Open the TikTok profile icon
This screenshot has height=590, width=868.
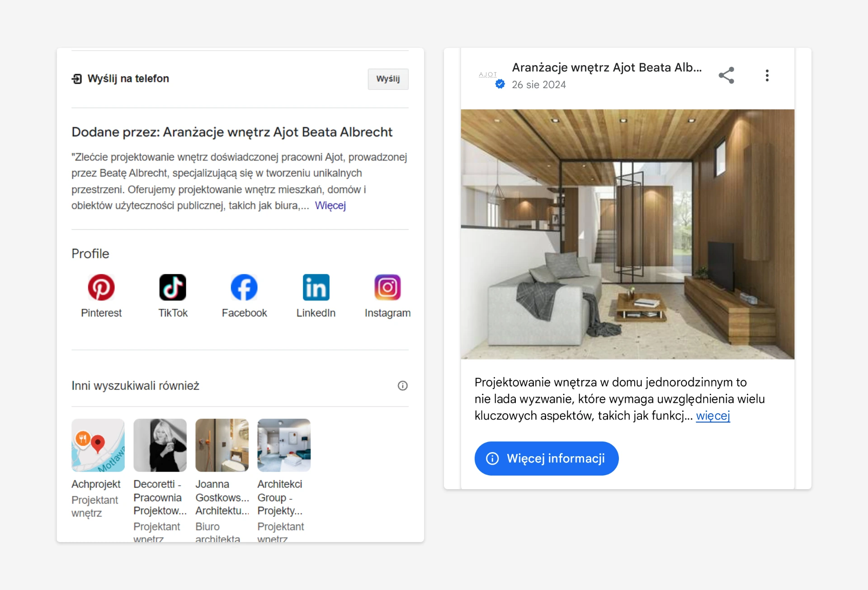click(173, 287)
